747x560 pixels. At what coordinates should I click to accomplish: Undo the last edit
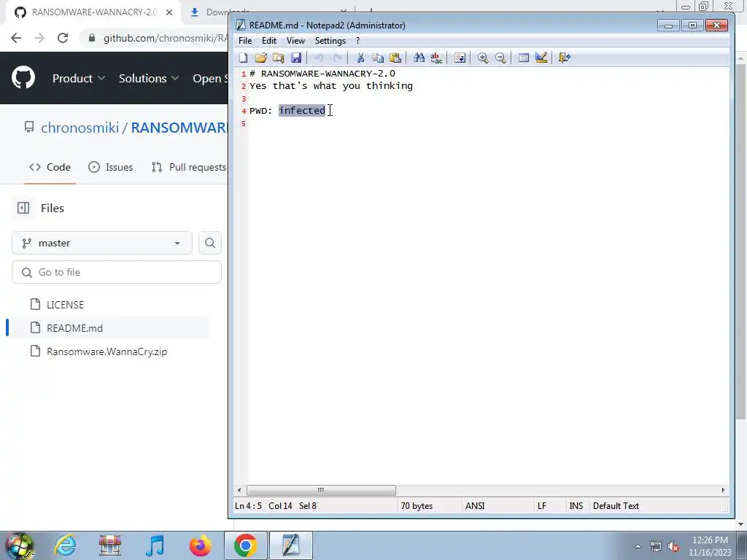point(320,58)
